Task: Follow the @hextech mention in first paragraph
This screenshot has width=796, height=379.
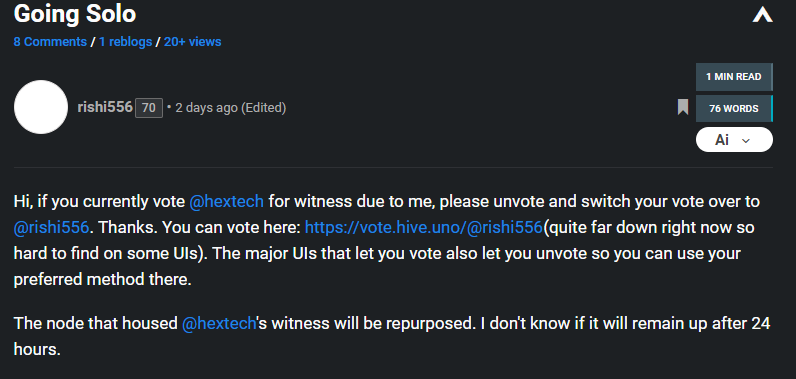Action: tap(226, 201)
